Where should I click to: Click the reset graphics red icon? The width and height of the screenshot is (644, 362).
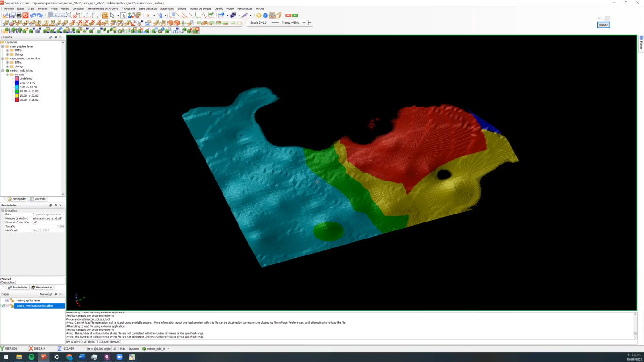[25, 16]
